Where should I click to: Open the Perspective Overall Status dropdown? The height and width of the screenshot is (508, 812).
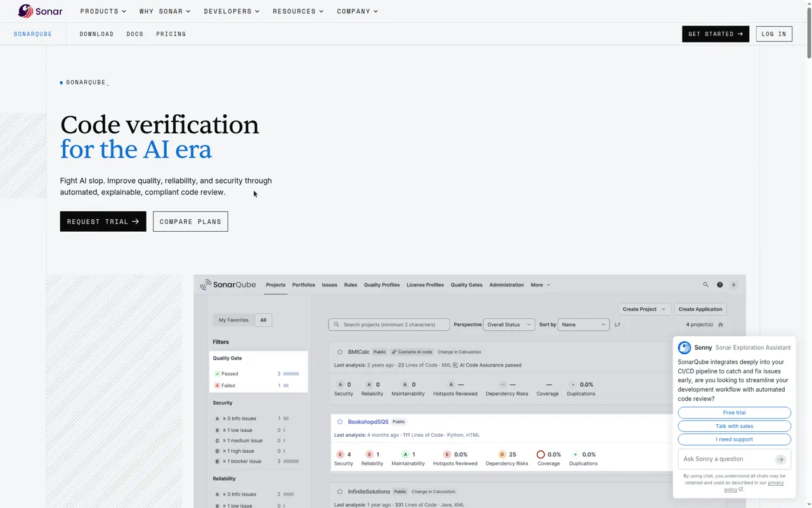509,324
